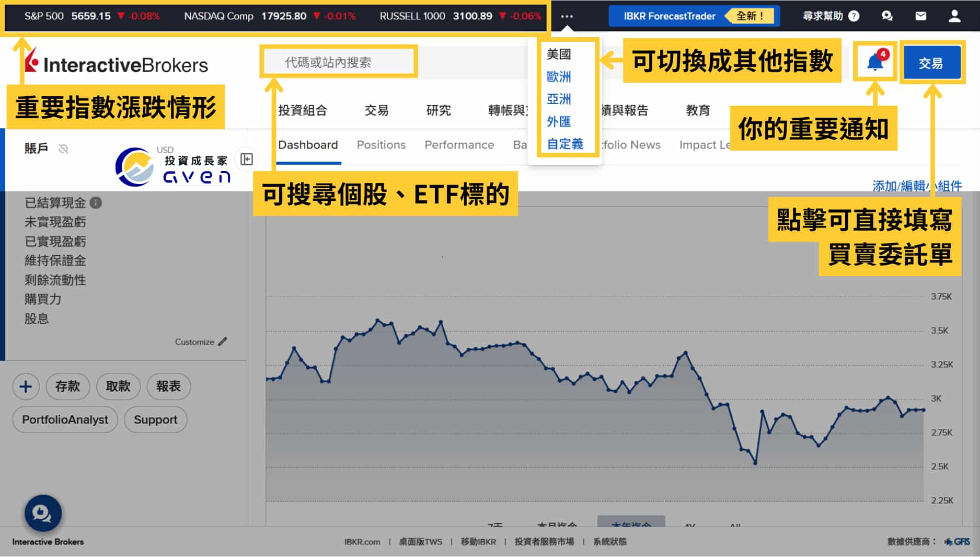Switch to the Dashboard tab
Image resolution: width=980 pixels, height=557 pixels.
pos(308,145)
